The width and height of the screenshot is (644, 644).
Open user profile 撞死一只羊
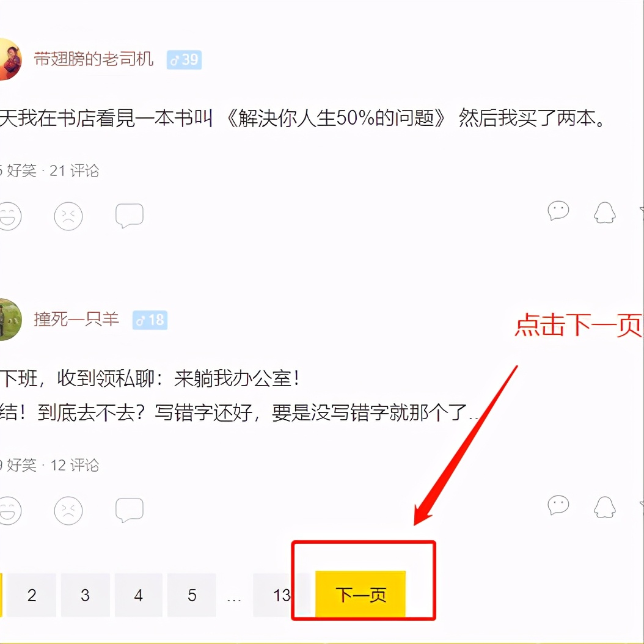(76, 320)
